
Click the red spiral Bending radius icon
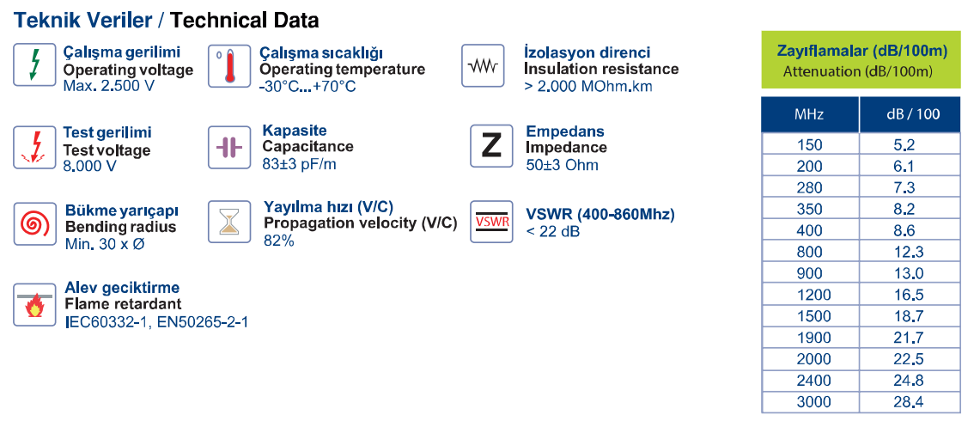point(34,223)
